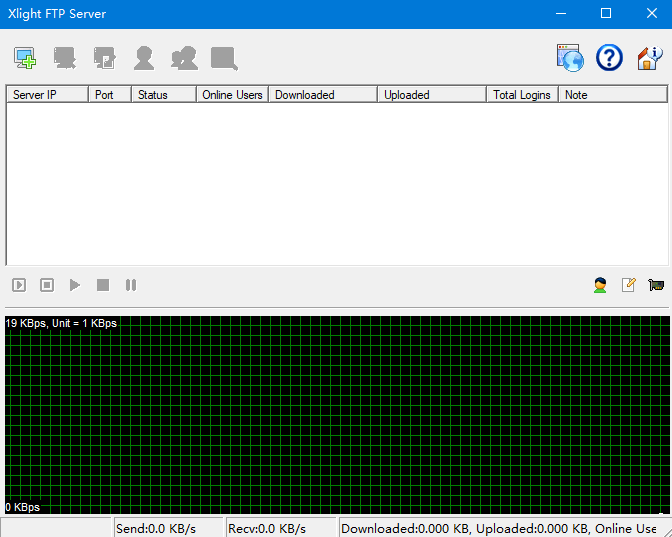
Task: Open the two-person Group List icon
Action: pyautogui.click(x=184, y=58)
